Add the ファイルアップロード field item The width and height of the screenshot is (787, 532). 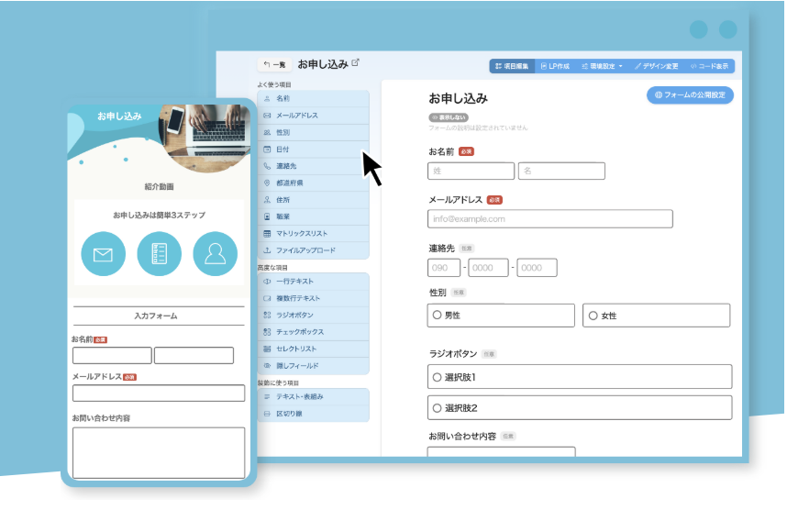pyautogui.click(x=314, y=249)
